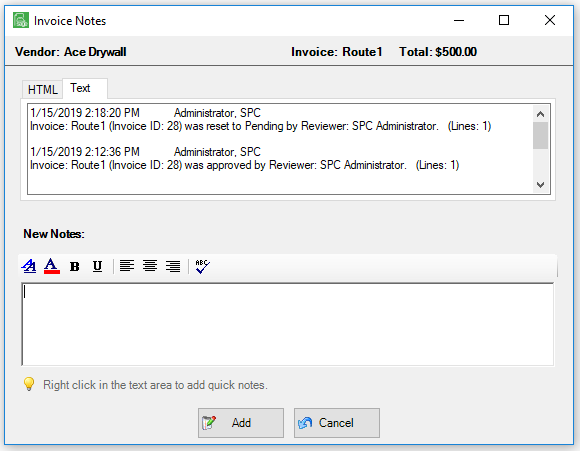Screen dimensions: 580x451
Task: Click the notes history scroll up arrow
Action: (x=540, y=114)
